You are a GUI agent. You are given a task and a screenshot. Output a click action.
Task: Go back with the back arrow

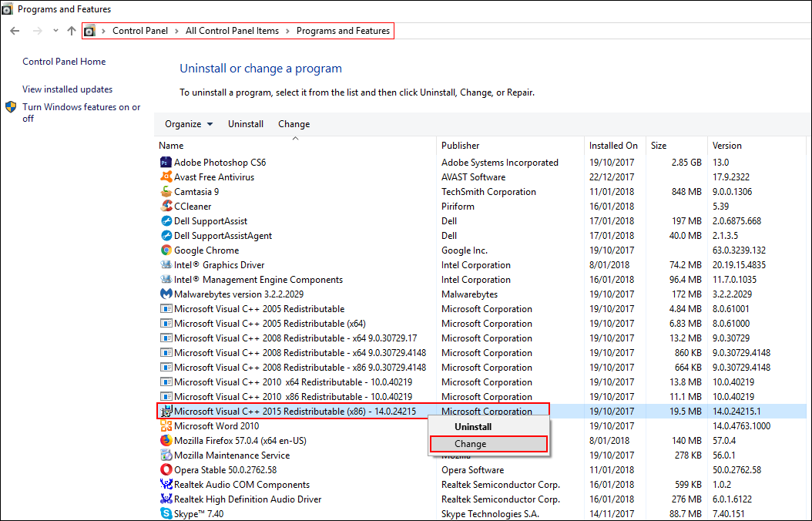click(15, 31)
